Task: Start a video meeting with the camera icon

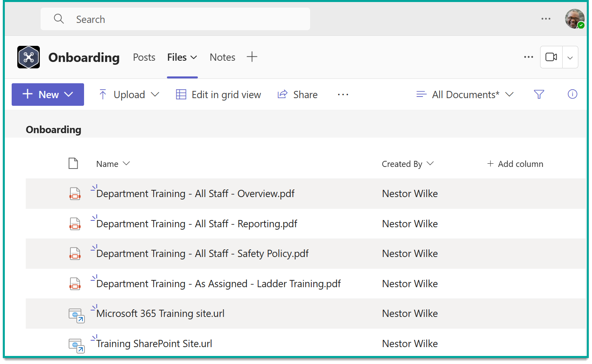Action: [x=551, y=57]
